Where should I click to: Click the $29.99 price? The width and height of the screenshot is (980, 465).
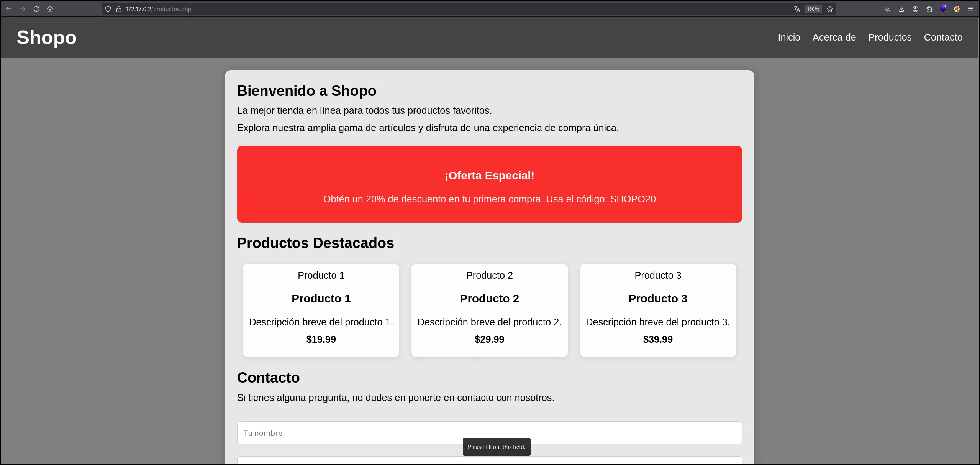(x=489, y=339)
